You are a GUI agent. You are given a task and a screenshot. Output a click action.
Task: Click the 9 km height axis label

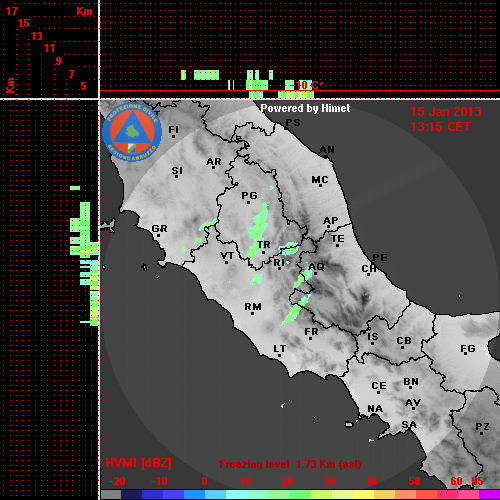[59, 61]
